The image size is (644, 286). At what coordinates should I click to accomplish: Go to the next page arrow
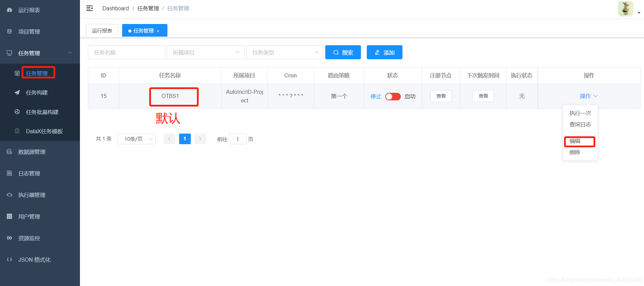tap(200, 139)
